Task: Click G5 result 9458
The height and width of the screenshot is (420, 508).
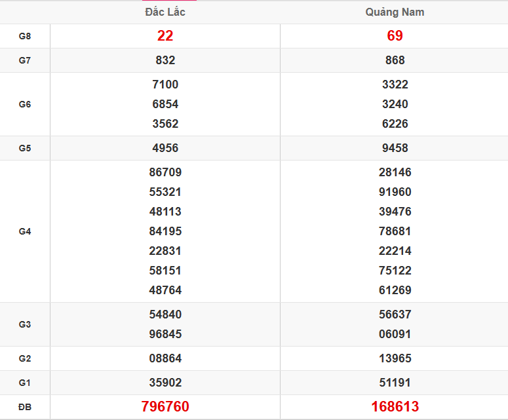Action: (x=395, y=148)
